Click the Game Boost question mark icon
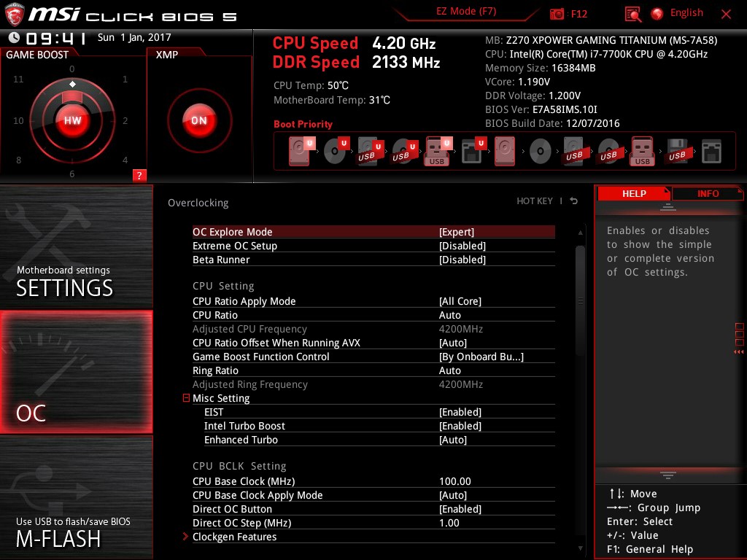Viewport: 747px width, 560px height. (139, 175)
